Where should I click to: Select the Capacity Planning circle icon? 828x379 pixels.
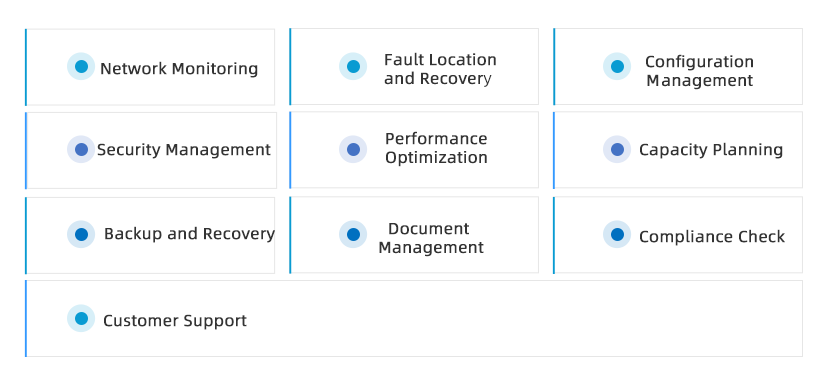(617, 149)
